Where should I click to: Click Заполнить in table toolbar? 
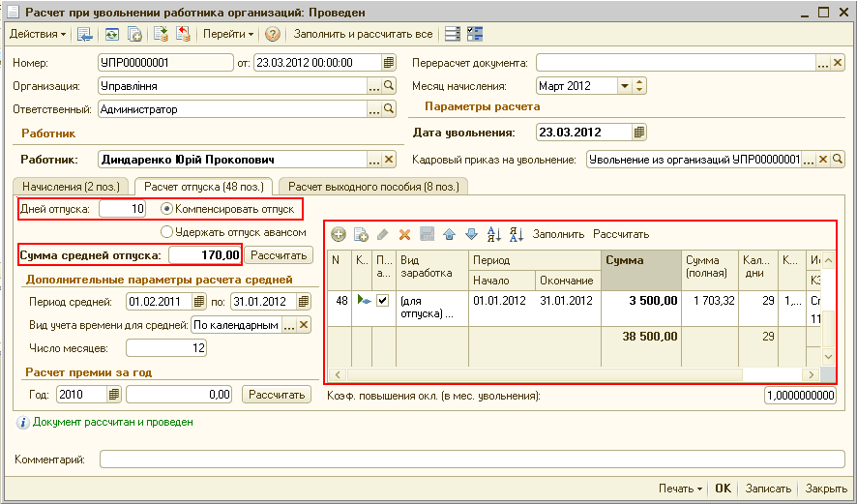558,234
